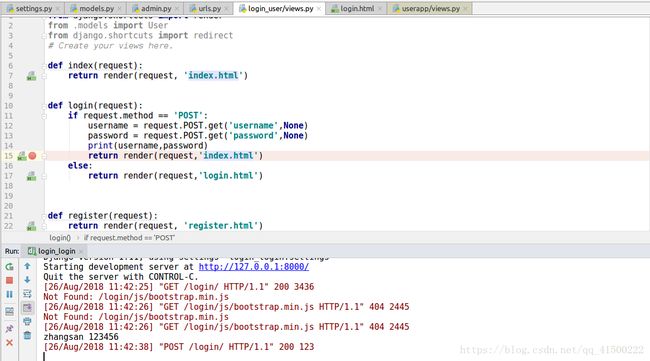Collapse the def register function fold

point(44,216)
